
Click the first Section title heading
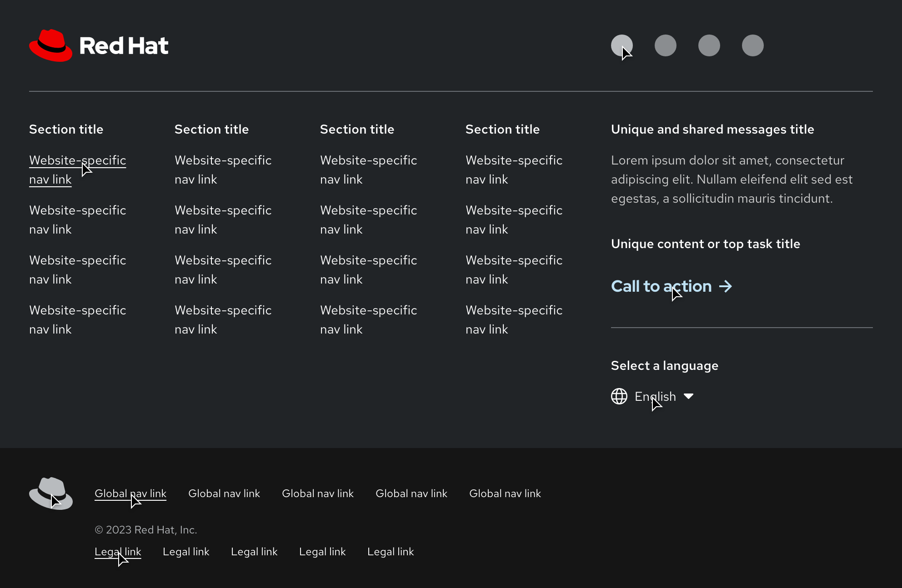coord(66,129)
